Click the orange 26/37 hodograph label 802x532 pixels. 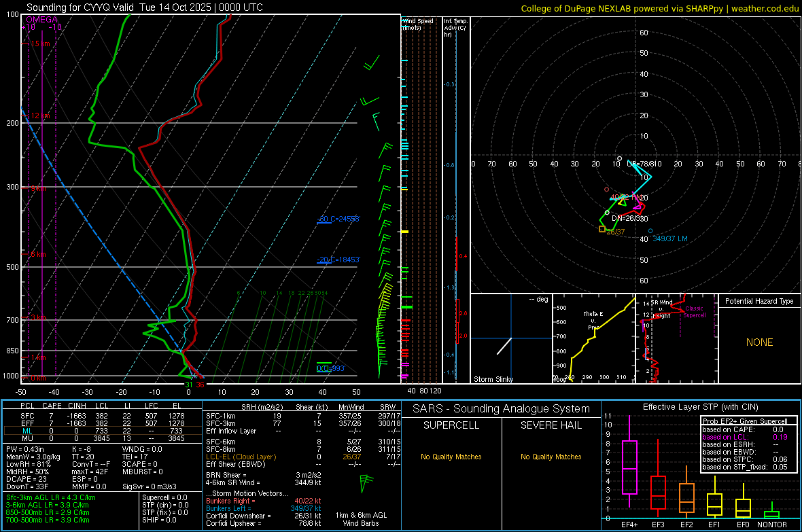(616, 232)
